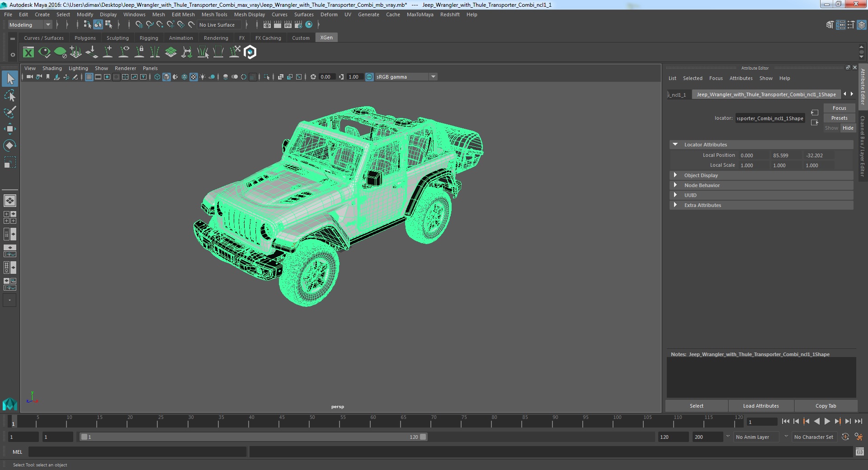The width and height of the screenshot is (868, 470).
Task: Toggle wireframe shading in viewport
Action: (157, 77)
